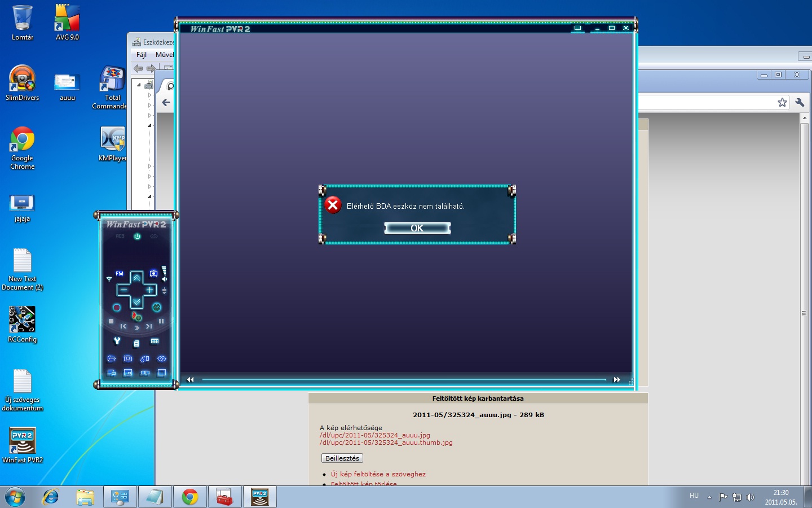Skip to previous track on remote
This screenshot has height=508, width=812.
(123, 326)
